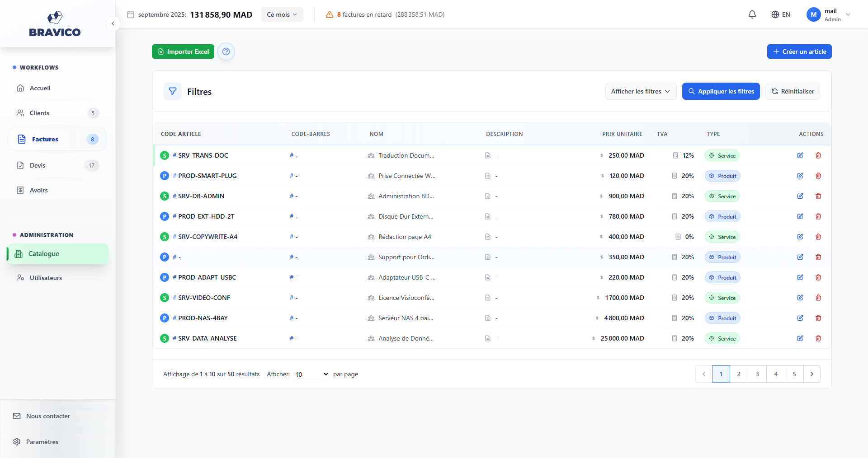Click the Filtres funnel icon
This screenshot has height=458, width=868.
pyautogui.click(x=173, y=91)
